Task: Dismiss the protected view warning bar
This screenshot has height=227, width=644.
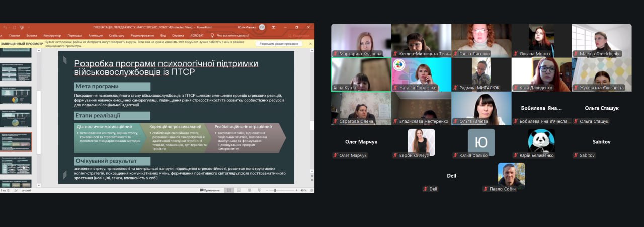Action: [310, 44]
